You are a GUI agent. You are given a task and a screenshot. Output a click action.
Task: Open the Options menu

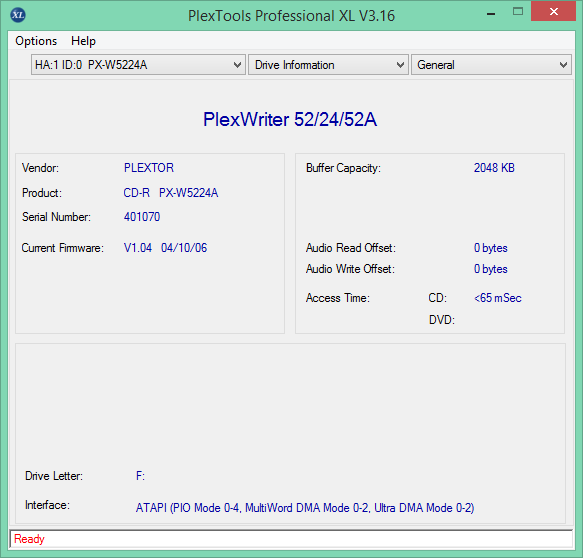[36, 41]
